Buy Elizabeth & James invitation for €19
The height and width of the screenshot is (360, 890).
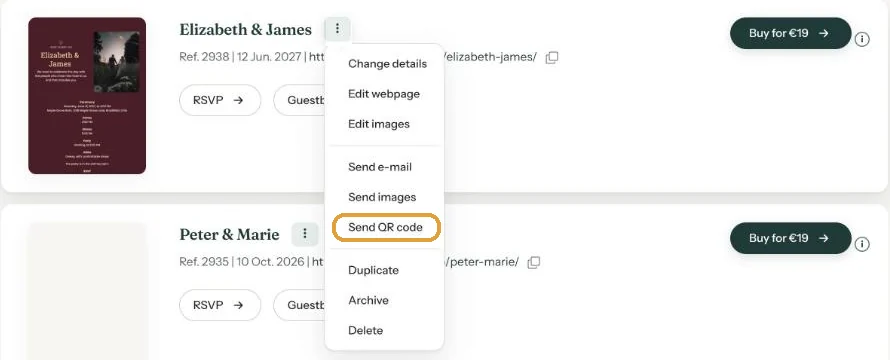(x=791, y=33)
